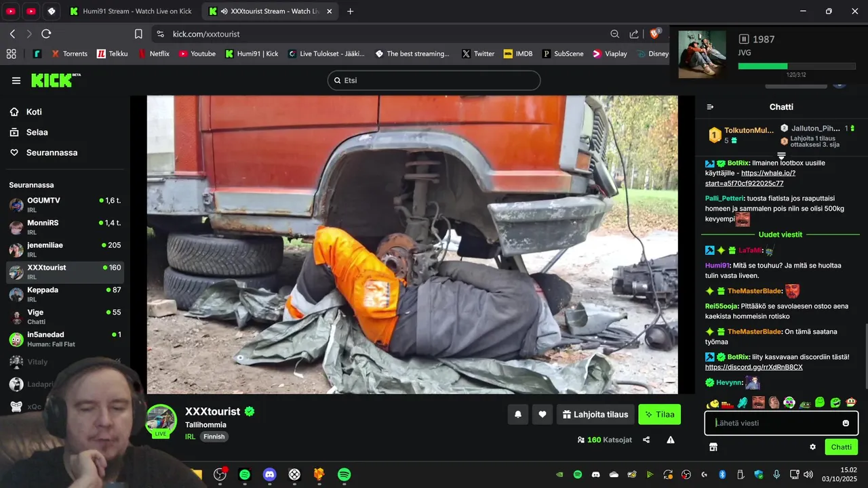The image size is (868, 488).
Task: Open Seurannassa in the sidebar
Action: 52,152
